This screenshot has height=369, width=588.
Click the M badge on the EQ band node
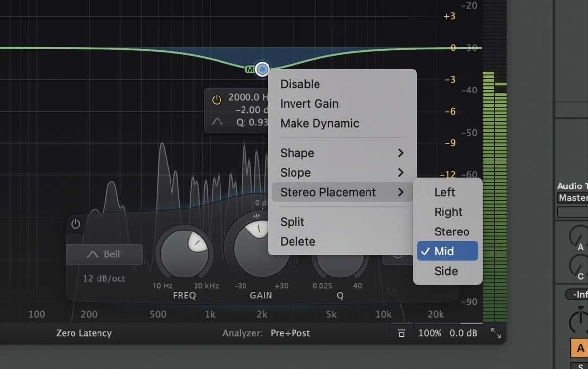click(249, 69)
